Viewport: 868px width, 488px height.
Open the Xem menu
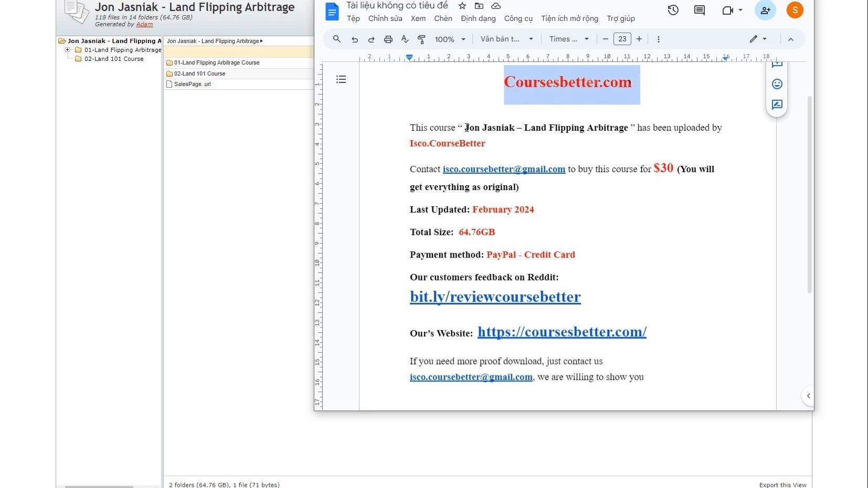pyautogui.click(x=418, y=18)
